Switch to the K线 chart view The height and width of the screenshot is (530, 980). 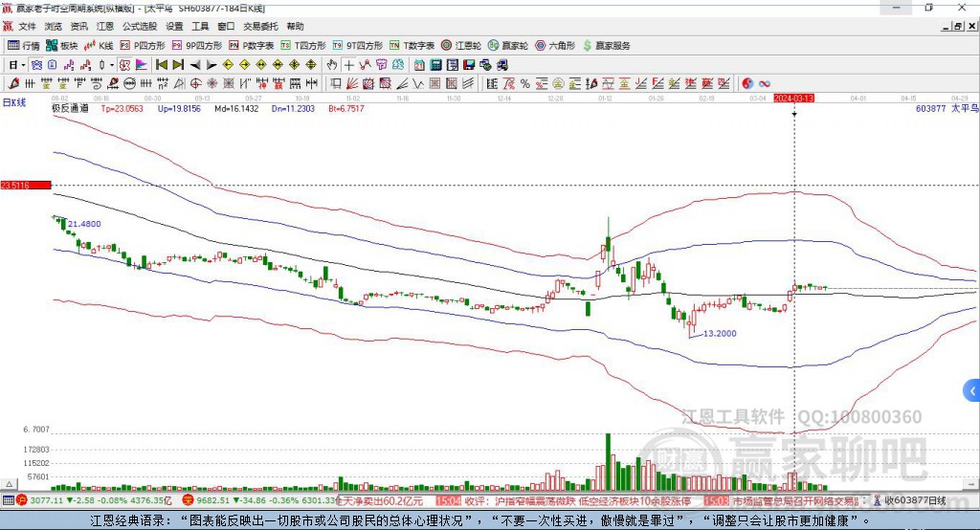[x=99, y=46]
